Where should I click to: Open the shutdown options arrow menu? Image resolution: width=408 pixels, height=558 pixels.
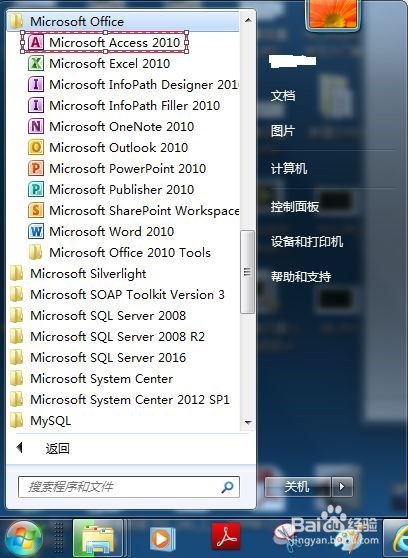pos(342,486)
